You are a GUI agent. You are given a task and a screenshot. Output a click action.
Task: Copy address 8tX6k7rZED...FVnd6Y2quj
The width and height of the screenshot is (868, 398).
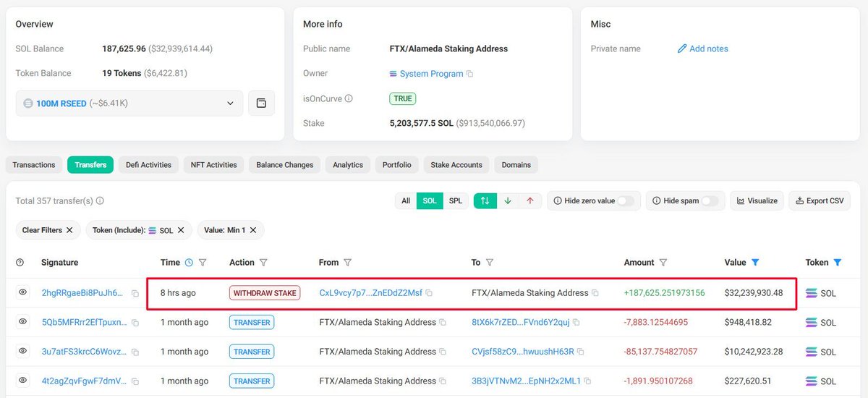pos(576,323)
